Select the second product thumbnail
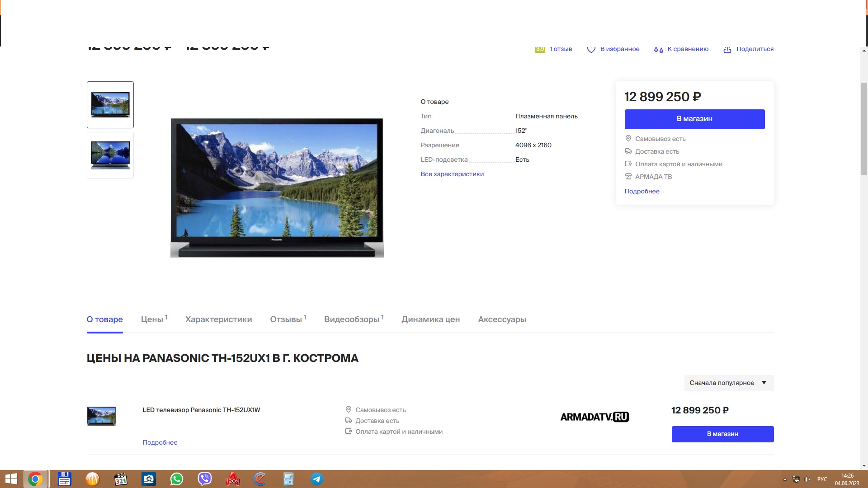This screenshot has height=488, width=868. pyautogui.click(x=110, y=155)
